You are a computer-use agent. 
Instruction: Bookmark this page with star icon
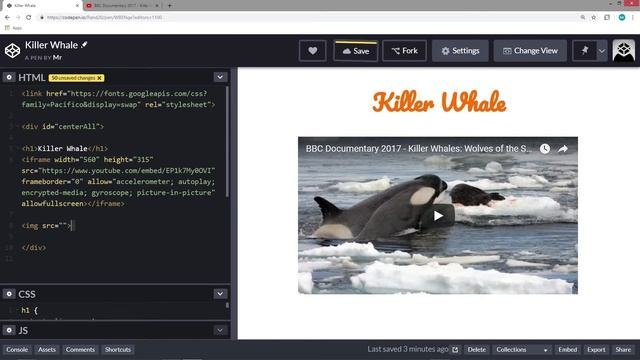coord(594,17)
